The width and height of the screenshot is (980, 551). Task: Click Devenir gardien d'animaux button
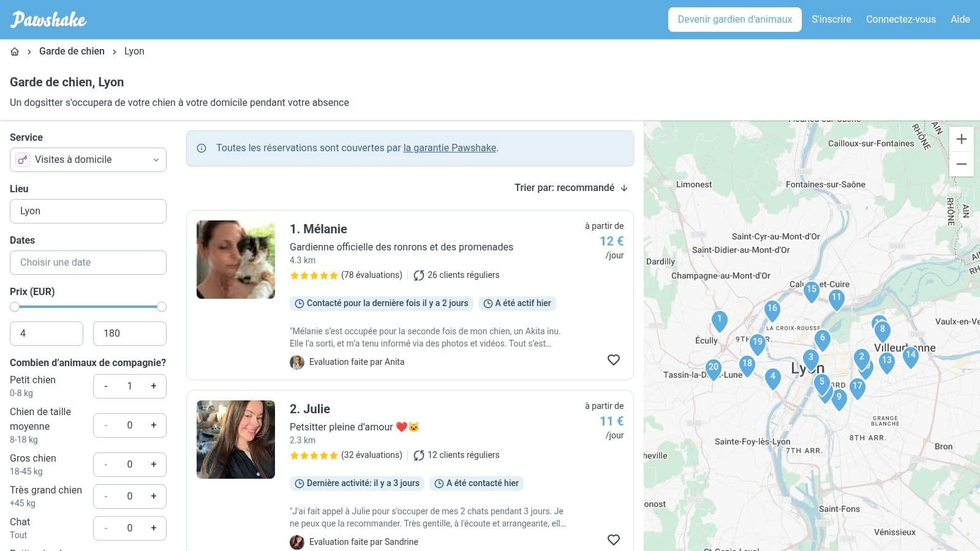734,20
